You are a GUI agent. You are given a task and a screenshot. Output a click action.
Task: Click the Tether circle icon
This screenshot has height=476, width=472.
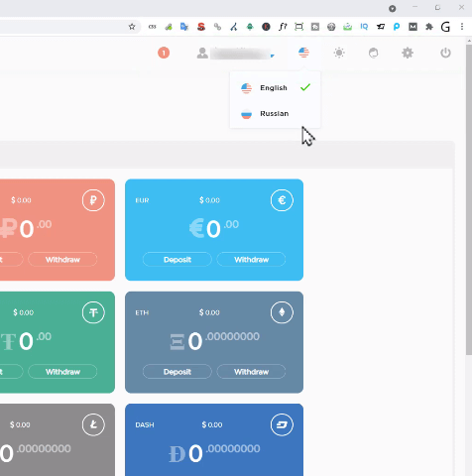pos(93,312)
